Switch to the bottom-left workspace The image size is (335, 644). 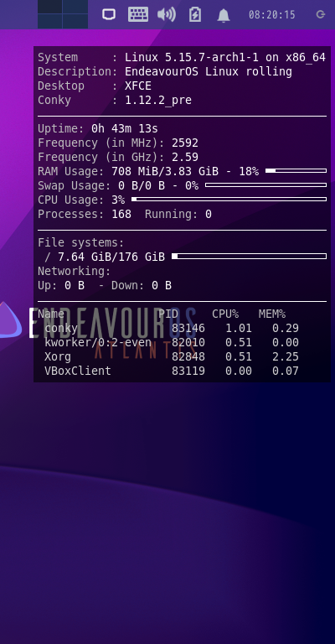(49, 21)
